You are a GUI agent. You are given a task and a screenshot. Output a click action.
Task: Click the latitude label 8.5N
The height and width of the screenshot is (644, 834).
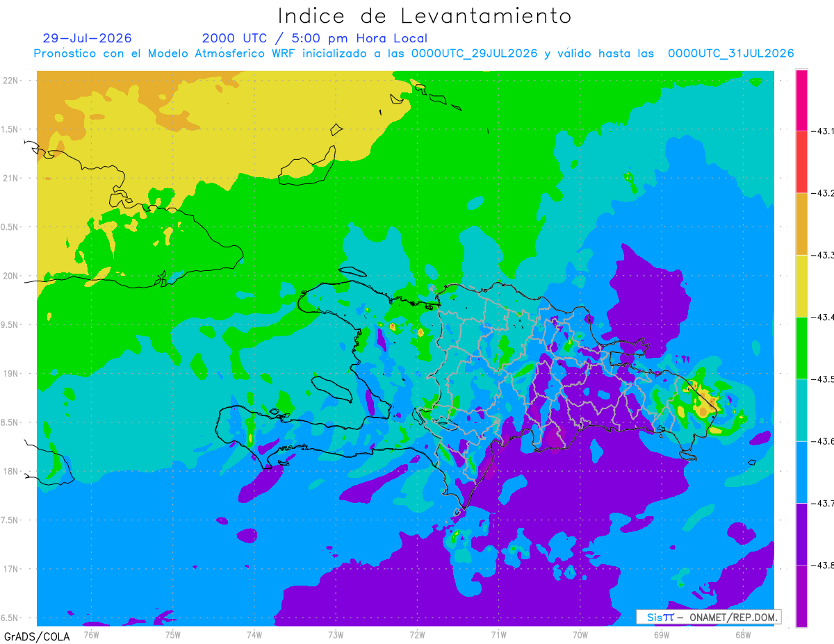point(10,423)
